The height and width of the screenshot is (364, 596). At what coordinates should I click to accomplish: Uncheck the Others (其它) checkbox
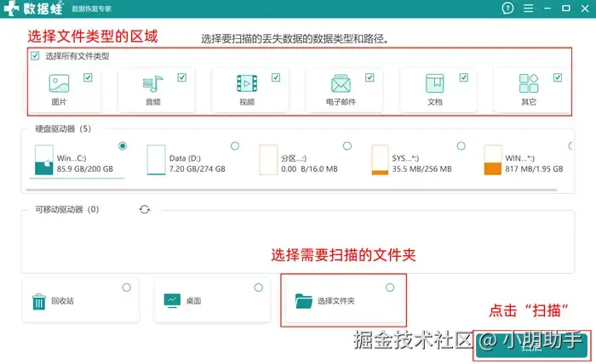(x=558, y=77)
